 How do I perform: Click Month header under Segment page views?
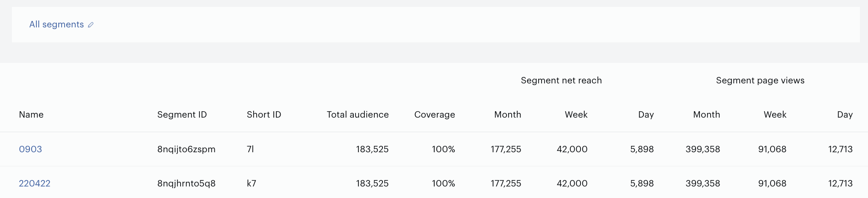707,115
